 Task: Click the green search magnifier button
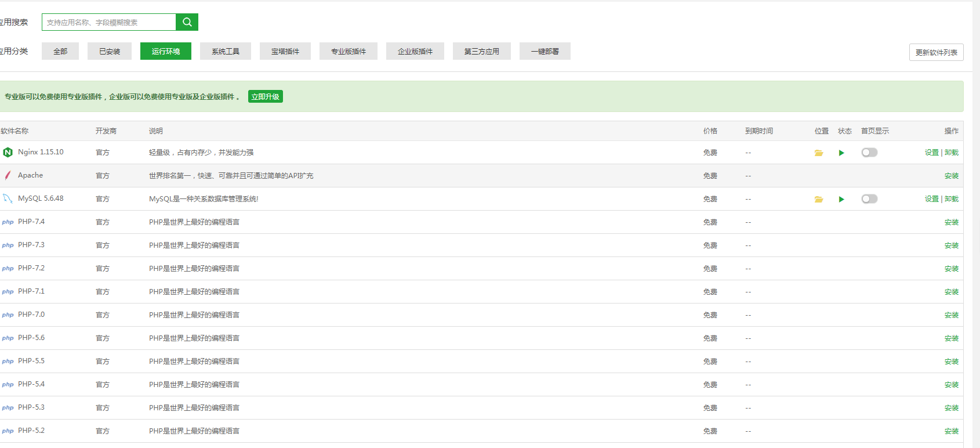[x=187, y=22]
